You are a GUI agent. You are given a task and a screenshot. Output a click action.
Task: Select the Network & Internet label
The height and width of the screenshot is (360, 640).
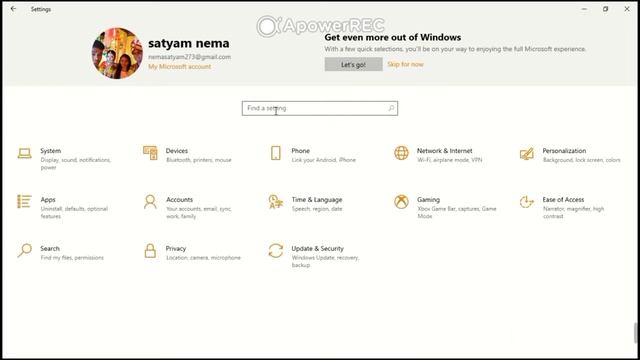(444, 151)
